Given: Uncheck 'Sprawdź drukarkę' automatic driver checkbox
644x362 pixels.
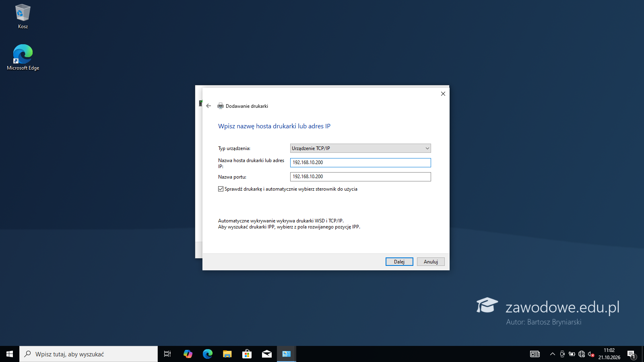Looking at the screenshot, I should pyautogui.click(x=221, y=189).
